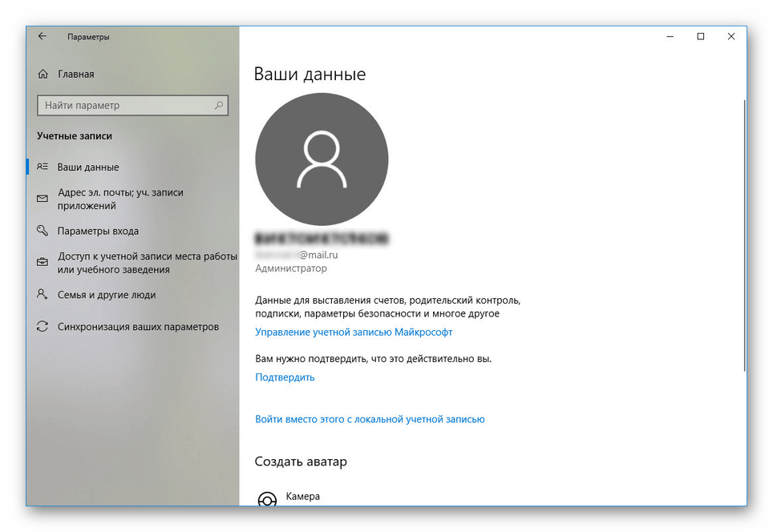Focus the Найти параметр search field
This screenshot has height=532, width=773.
[124, 106]
